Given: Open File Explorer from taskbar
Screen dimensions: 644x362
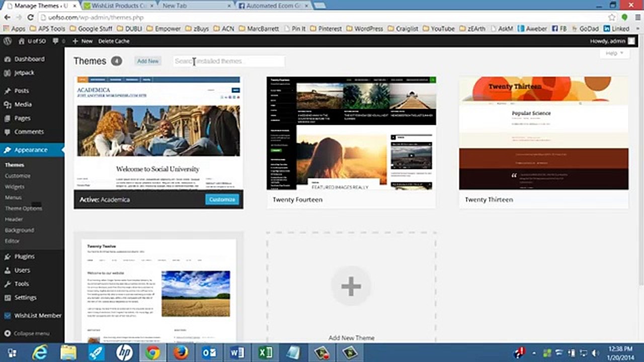Looking at the screenshot, I should point(68,352).
